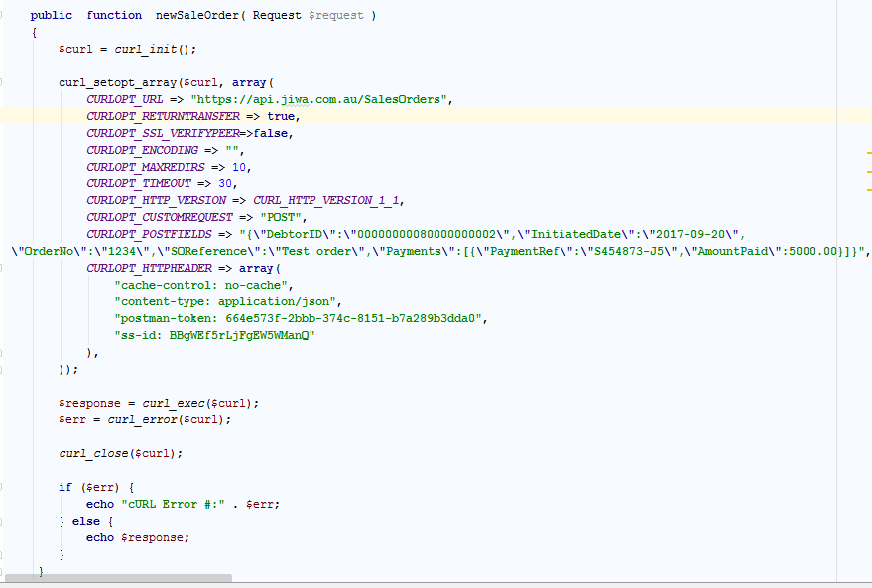Click the 'DebtorID' key in the JSON string
This screenshot has height=588, width=872.
coord(295,234)
